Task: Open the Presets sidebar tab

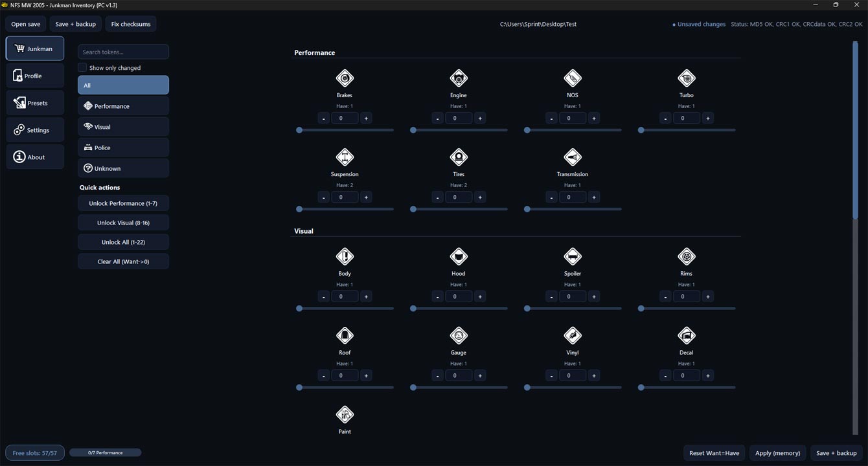Action: point(35,103)
